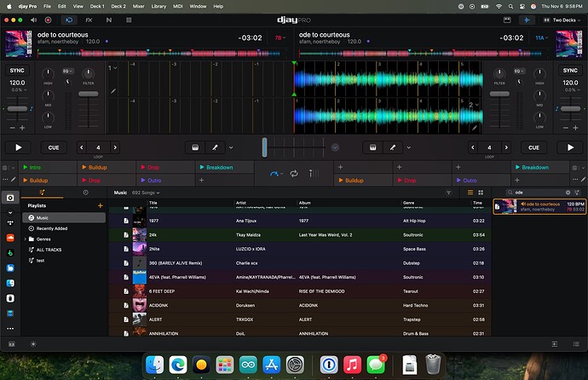Enable the left deck EQ switch
Image resolution: width=588 pixels, height=380 pixels.
[x=66, y=72]
